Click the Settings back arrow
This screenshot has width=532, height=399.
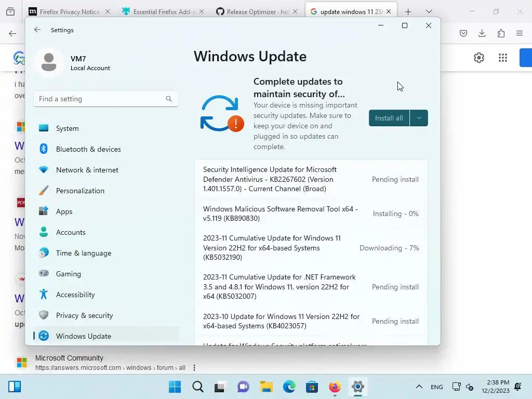pyautogui.click(x=37, y=30)
